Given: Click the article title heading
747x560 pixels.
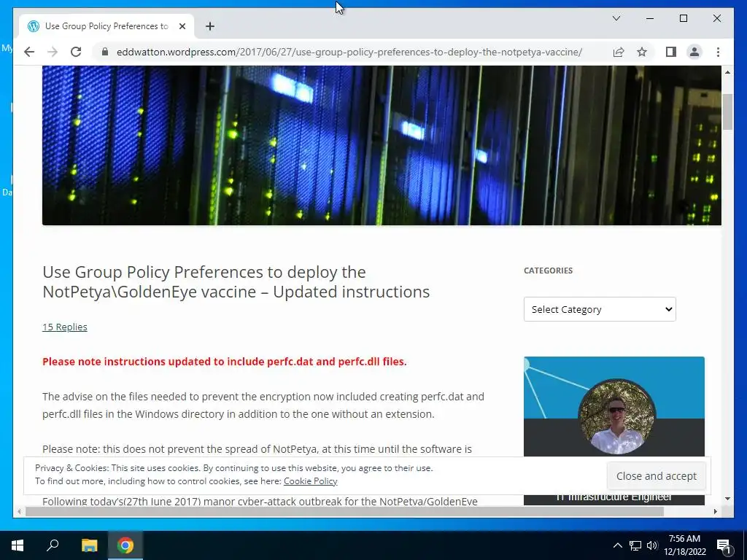Looking at the screenshot, I should click(x=236, y=282).
